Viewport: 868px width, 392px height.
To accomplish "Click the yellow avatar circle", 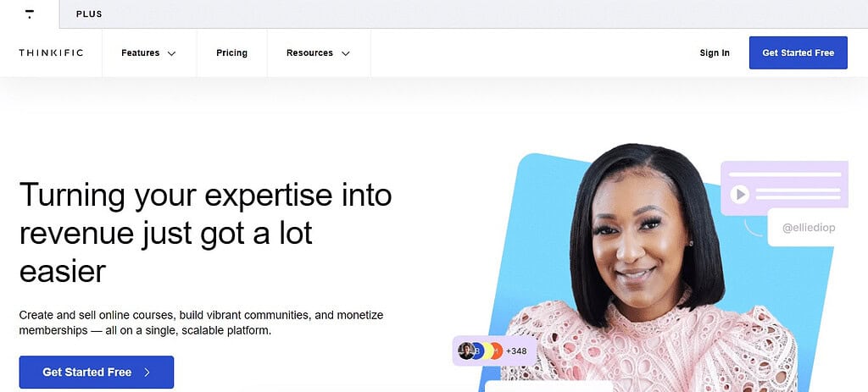I will coord(487,351).
